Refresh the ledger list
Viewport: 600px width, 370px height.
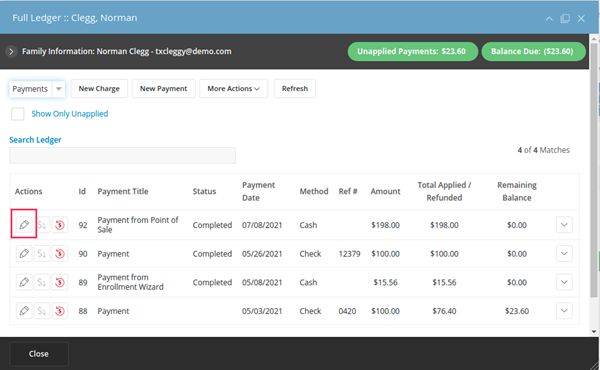(295, 88)
